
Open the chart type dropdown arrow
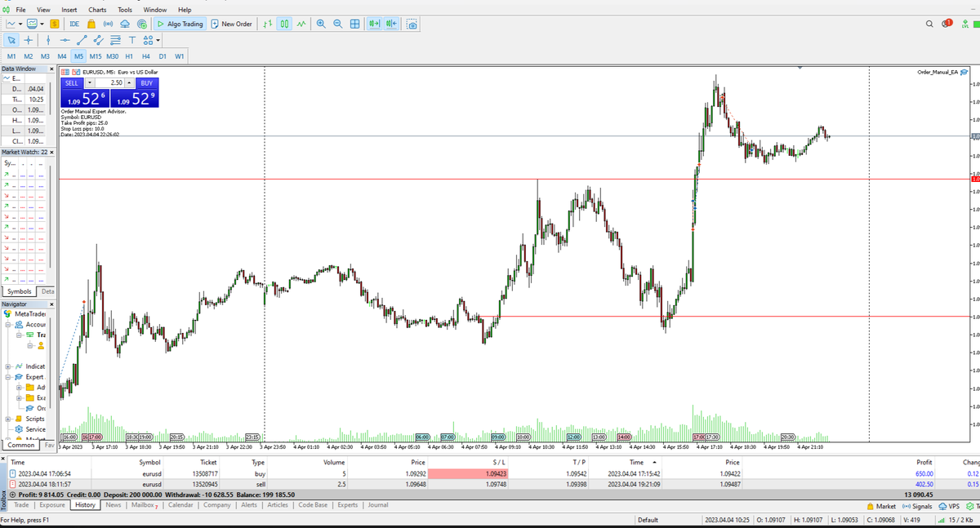20,24
